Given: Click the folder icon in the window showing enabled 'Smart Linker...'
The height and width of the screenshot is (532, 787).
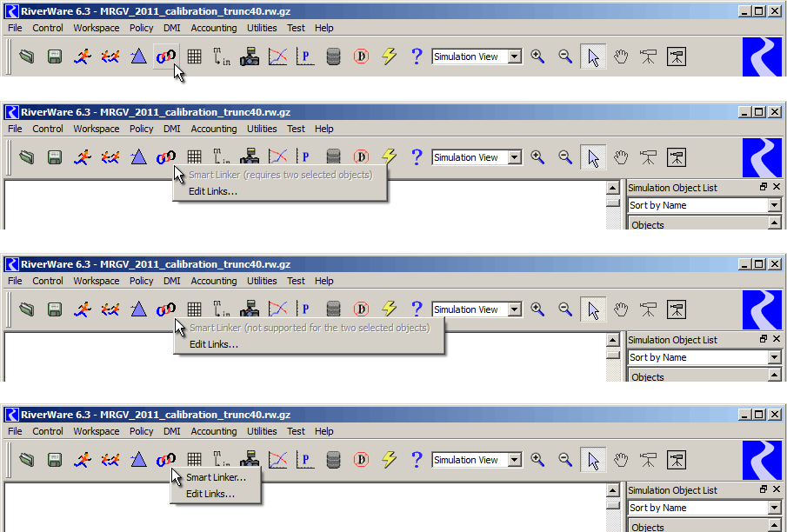Looking at the screenshot, I should pos(27,460).
